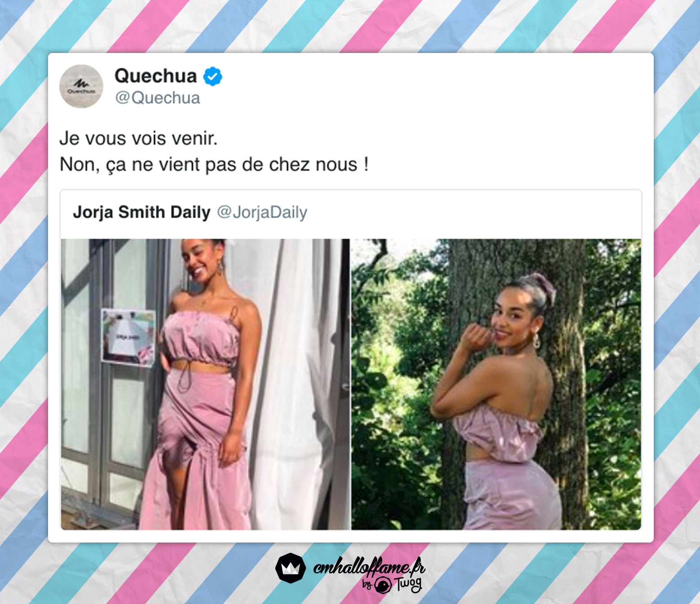Click 'Non, ça ne vient pas de chez nous !'
The width and height of the screenshot is (700, 604).
[x=214, y=165]
